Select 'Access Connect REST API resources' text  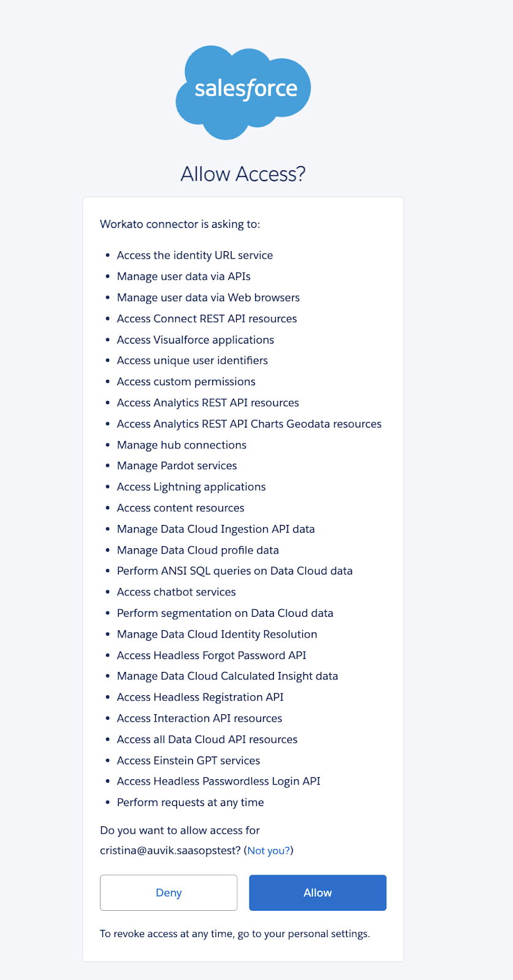click(x=207, y=318)
